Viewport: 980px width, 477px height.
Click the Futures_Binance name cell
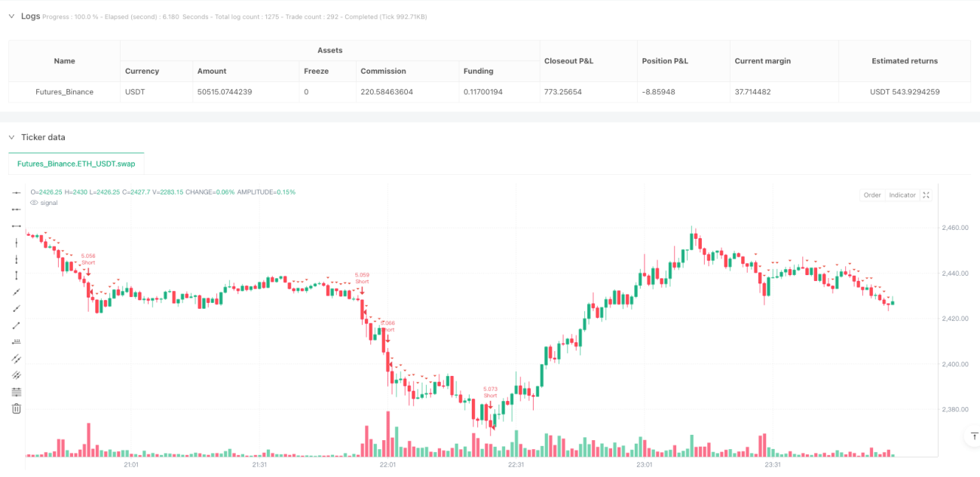65,92
